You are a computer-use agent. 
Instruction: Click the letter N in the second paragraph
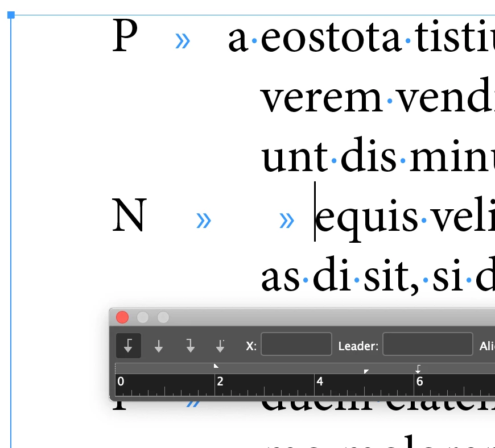[x=129, y=215]
